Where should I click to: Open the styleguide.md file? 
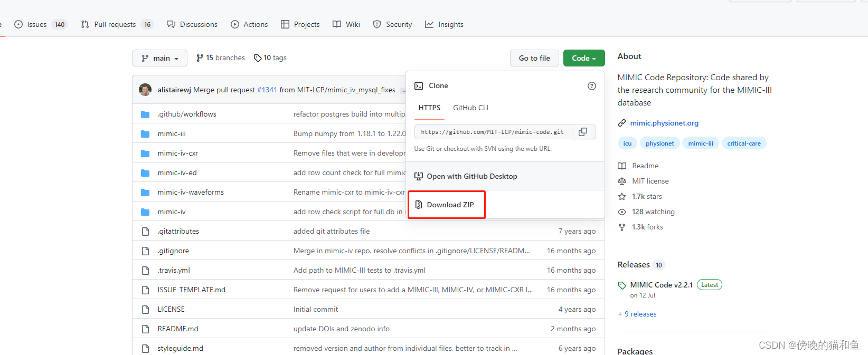181,348
